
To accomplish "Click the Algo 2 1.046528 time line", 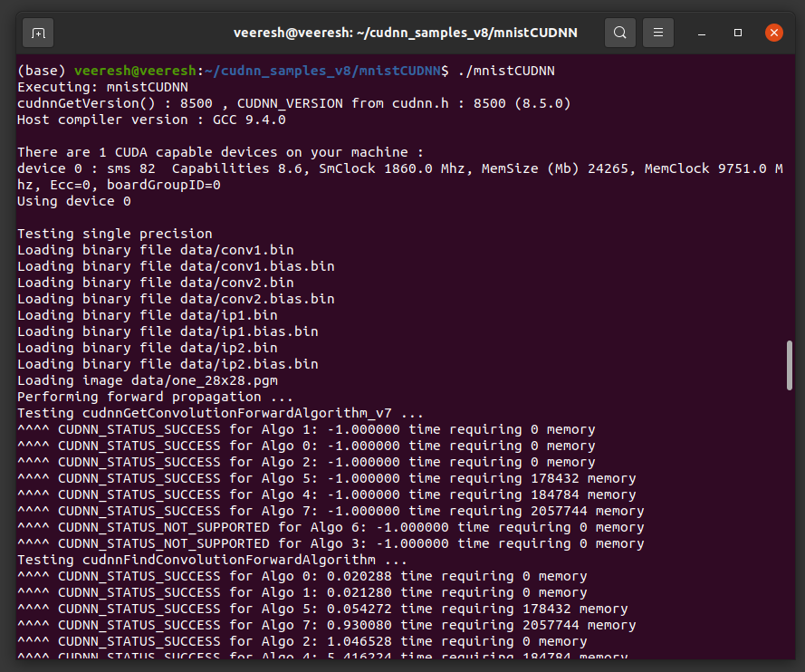I will coord(302,642).
